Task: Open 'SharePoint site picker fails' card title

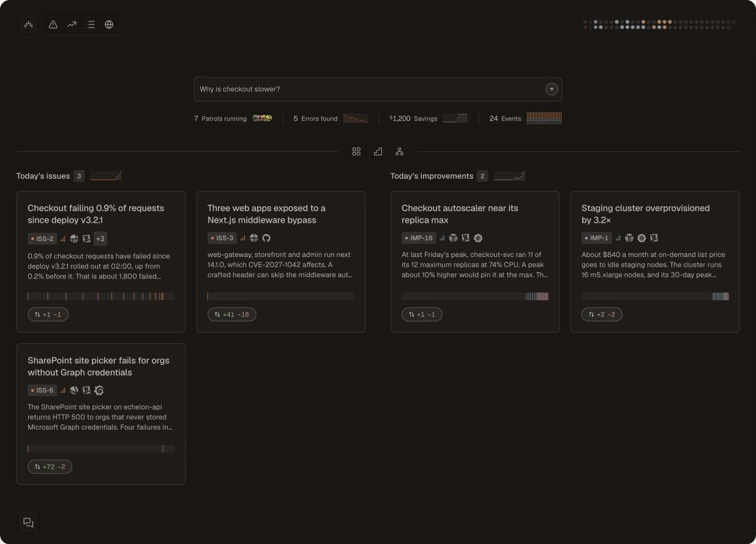Action: click(99, 367)
